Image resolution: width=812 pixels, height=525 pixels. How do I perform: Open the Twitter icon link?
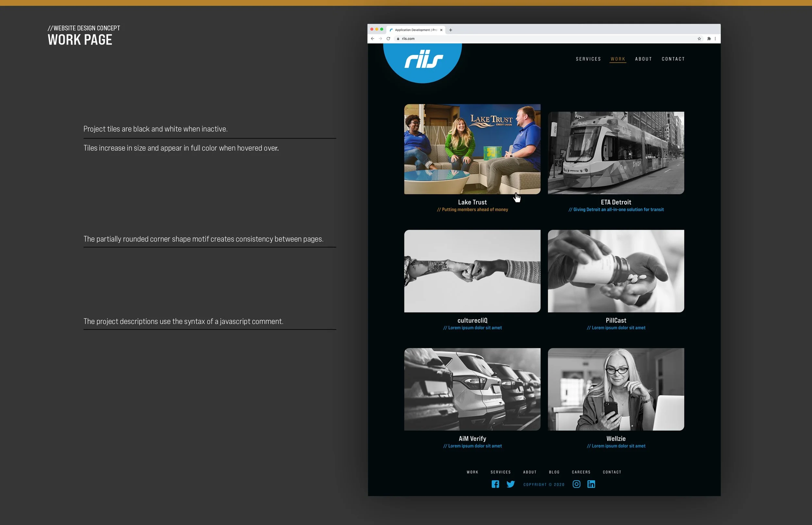point(510,484)
